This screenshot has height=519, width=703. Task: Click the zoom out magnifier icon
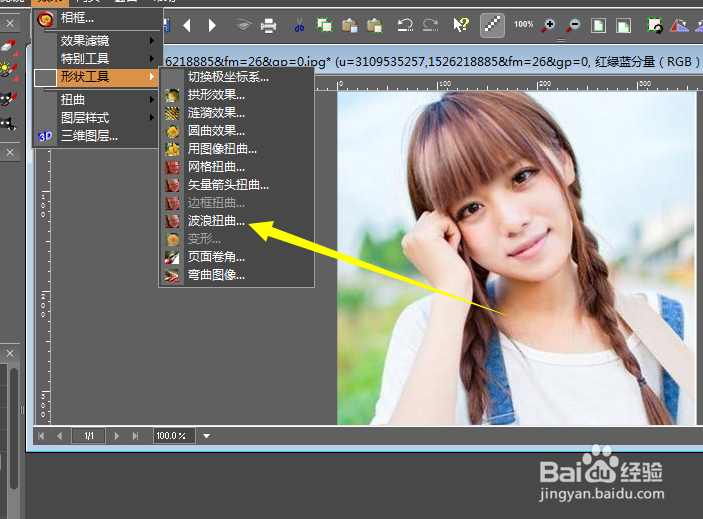pos(573,25)
